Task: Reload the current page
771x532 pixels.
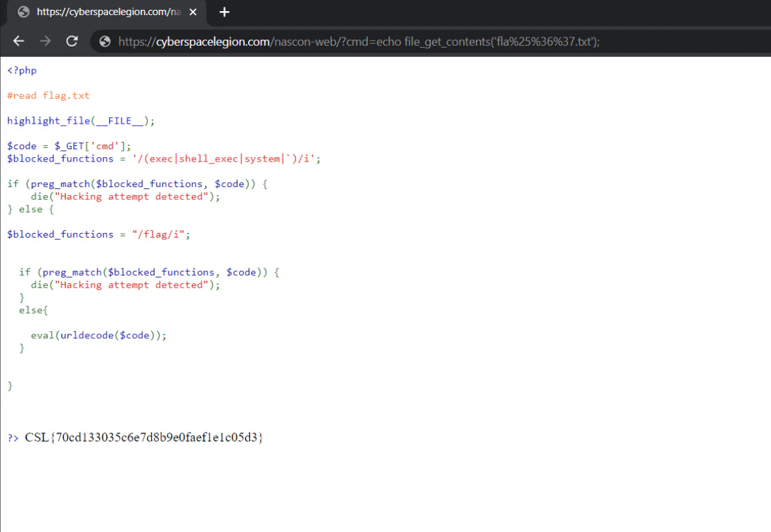Action: pyautogui.click(x=72, y=41)
